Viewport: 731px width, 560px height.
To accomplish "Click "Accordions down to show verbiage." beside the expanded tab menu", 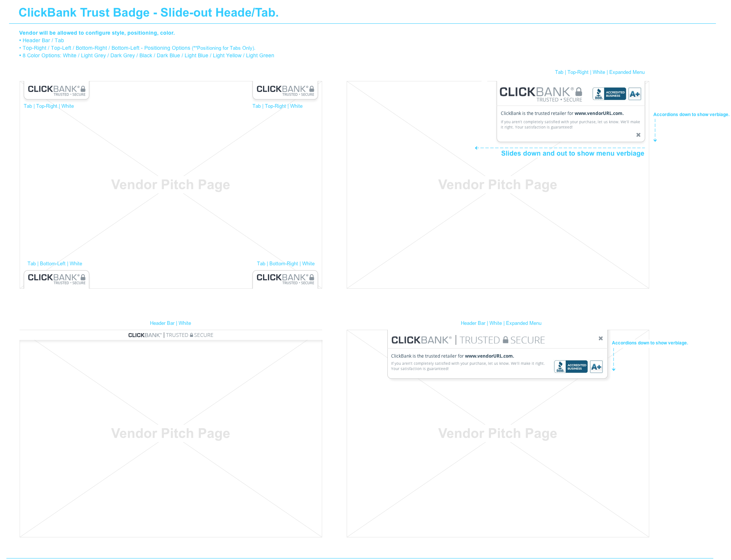I will click(x=691, y=115).
